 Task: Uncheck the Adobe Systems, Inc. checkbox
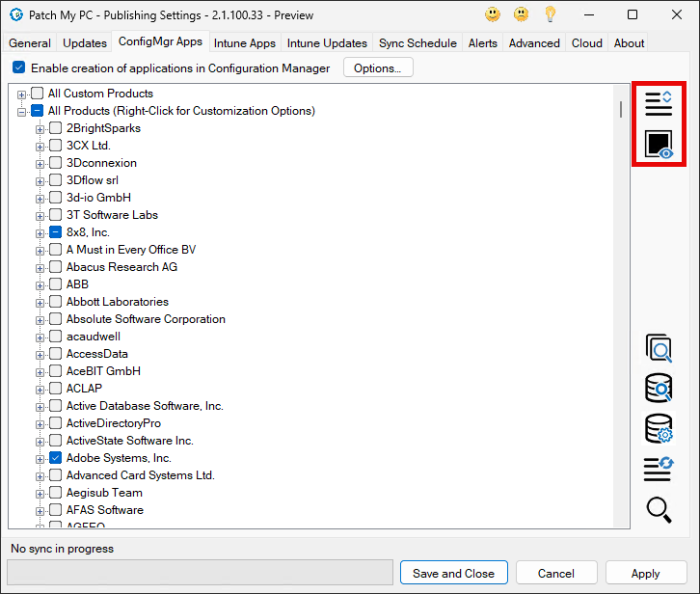click(x=56, y=458)
